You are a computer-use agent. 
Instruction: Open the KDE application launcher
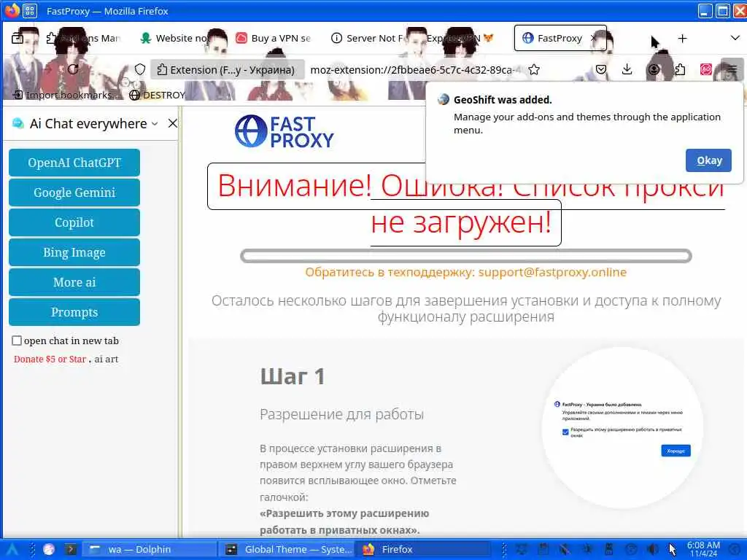point(12,550)
